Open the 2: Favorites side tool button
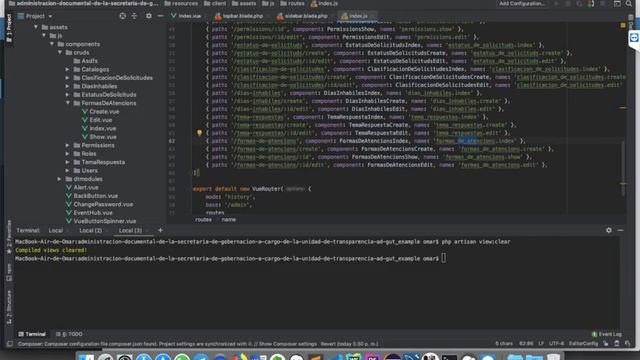This screenshot has height=360, width=640. click(x=9, y=237)
